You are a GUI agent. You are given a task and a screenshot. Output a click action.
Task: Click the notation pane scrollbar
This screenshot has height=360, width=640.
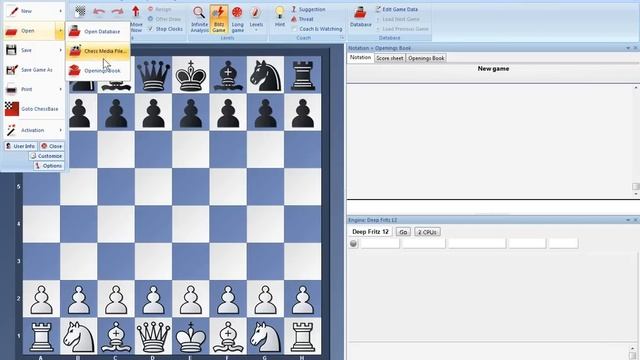coord(636,141)
